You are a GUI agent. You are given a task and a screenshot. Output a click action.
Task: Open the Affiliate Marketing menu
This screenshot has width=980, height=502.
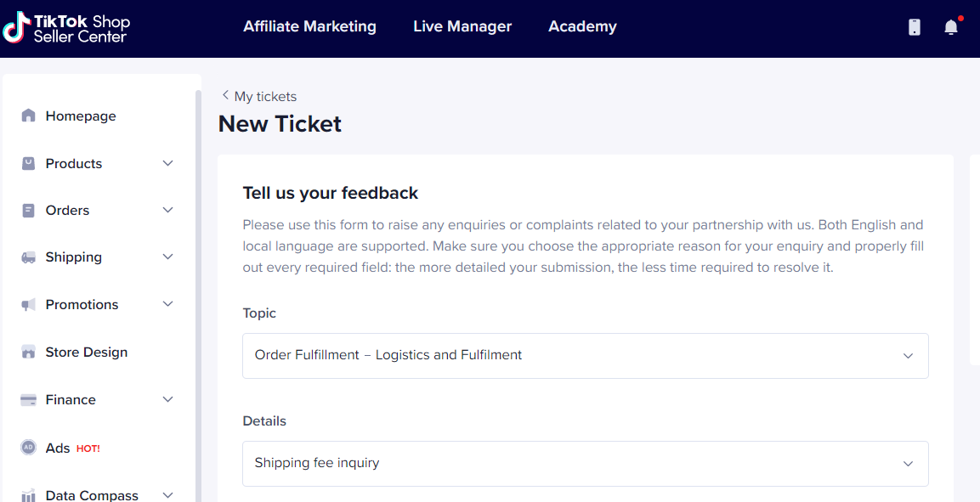[x=309, y=26]
